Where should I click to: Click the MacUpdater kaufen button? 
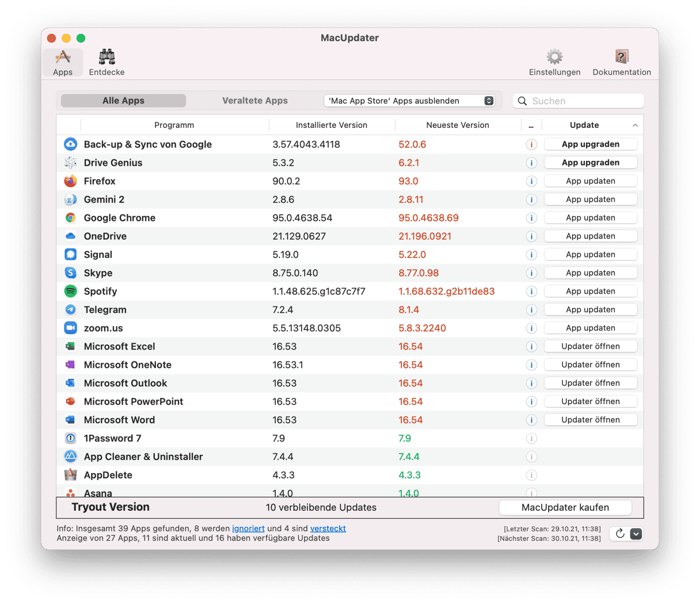(x=565, y=507)
